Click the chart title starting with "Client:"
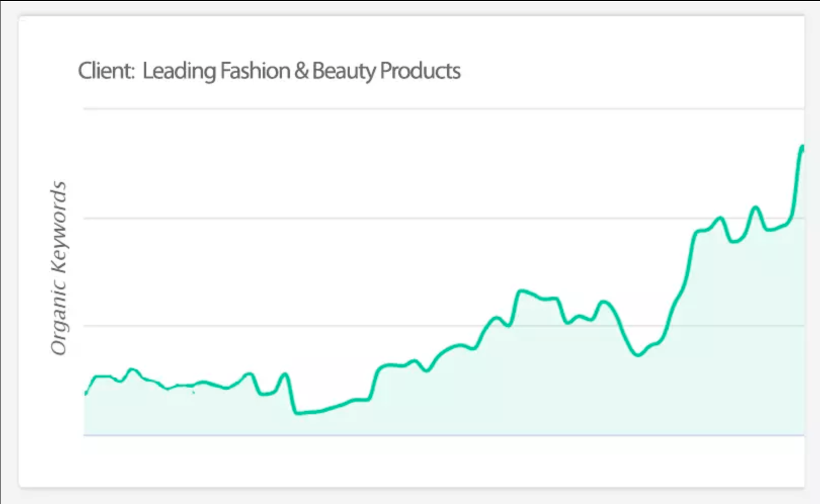Screen dimensions: 820x504 click(268, 71)
